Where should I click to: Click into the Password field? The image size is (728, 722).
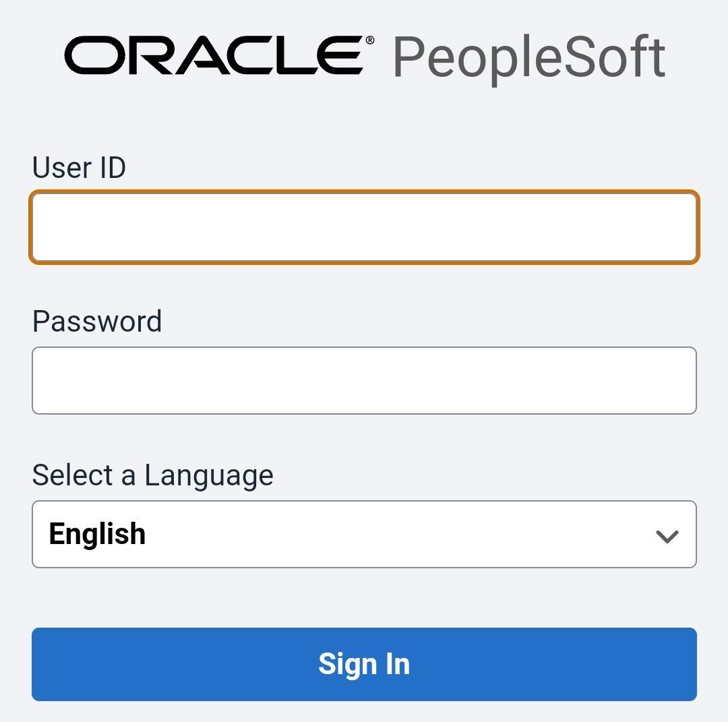point(364,380)
